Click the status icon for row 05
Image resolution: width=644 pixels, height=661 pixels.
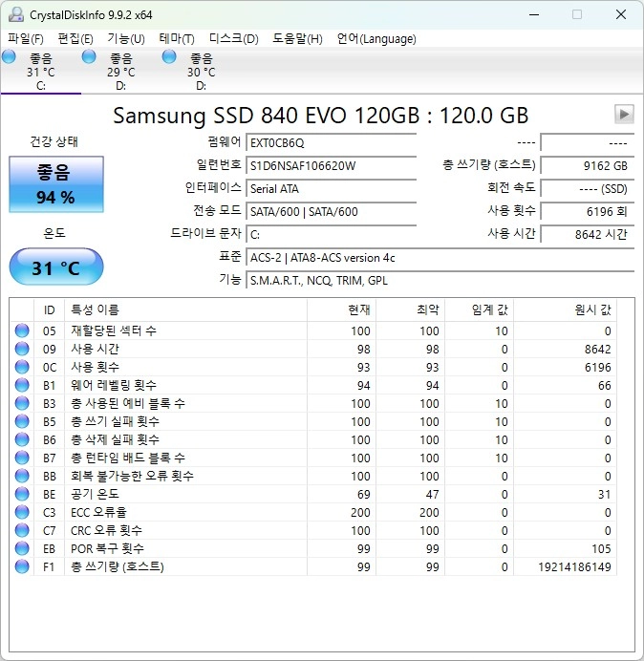coord(22,330)
